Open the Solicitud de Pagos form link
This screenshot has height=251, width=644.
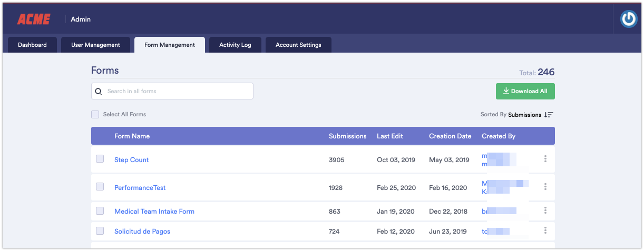point(142,232)
